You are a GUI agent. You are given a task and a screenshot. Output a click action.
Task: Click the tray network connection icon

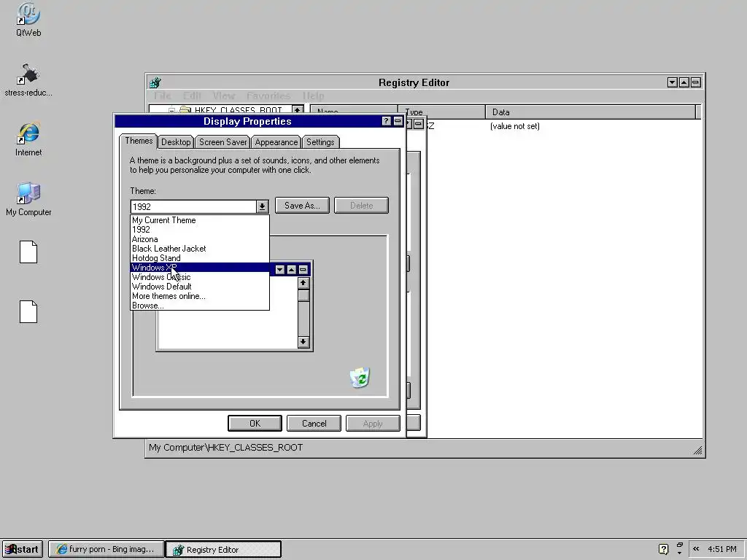[679, 548]
